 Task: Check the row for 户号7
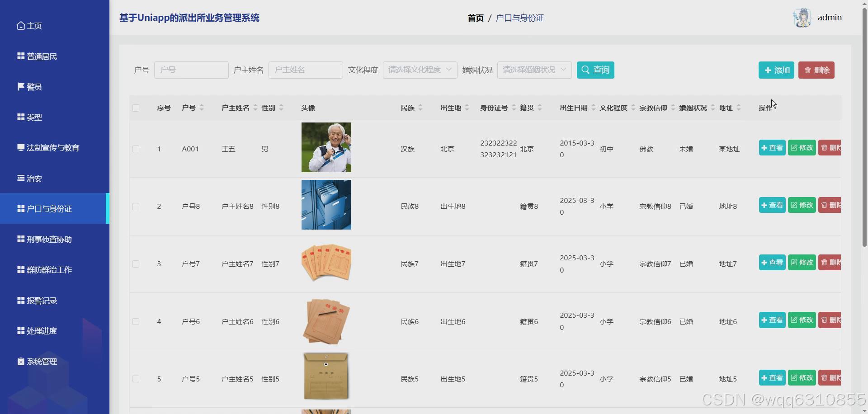tap(136, 264)
